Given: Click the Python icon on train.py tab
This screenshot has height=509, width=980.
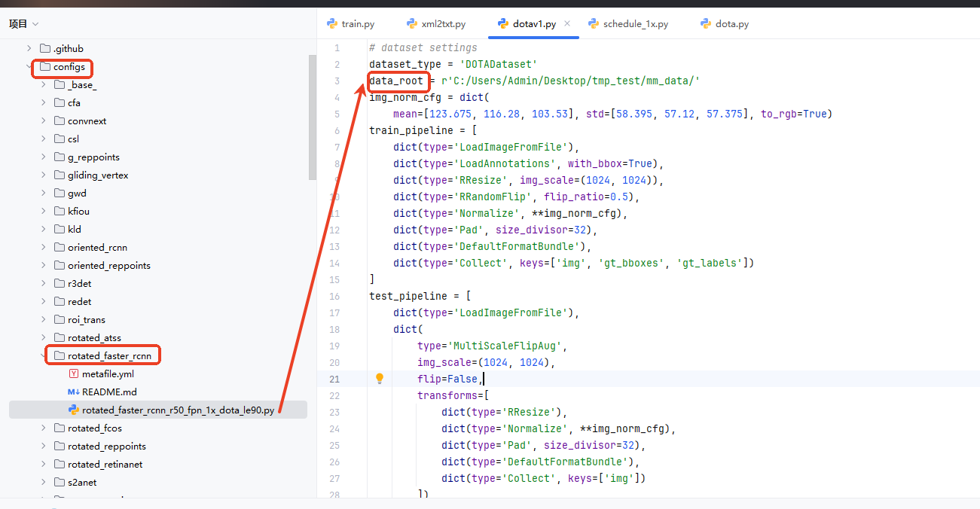Looking at the screenshot, I should tap(332, 24).
